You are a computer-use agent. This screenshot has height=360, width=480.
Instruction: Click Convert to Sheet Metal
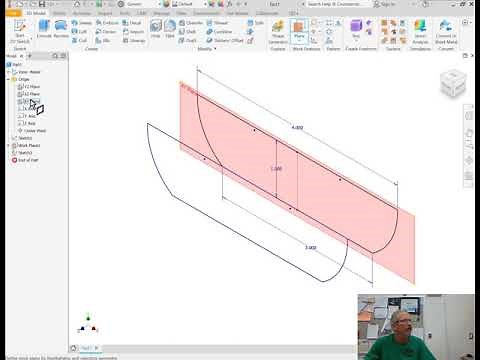point(446,32)
